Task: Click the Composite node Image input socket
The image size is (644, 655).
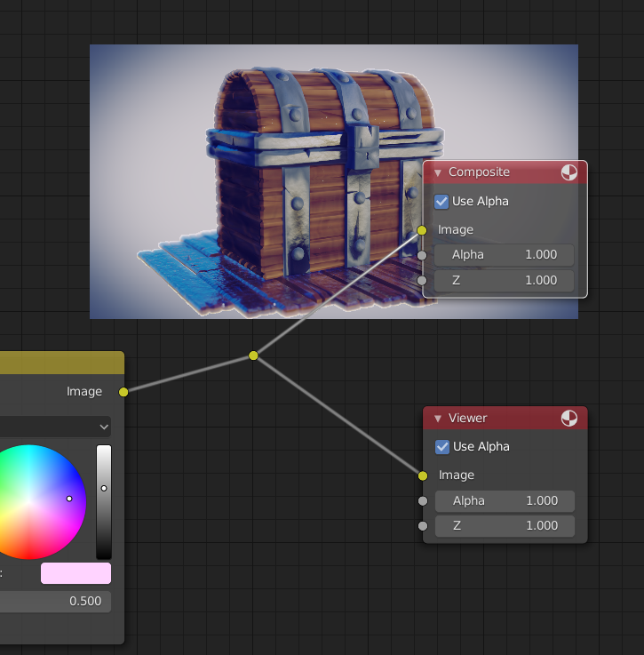Action: (422, 230)
